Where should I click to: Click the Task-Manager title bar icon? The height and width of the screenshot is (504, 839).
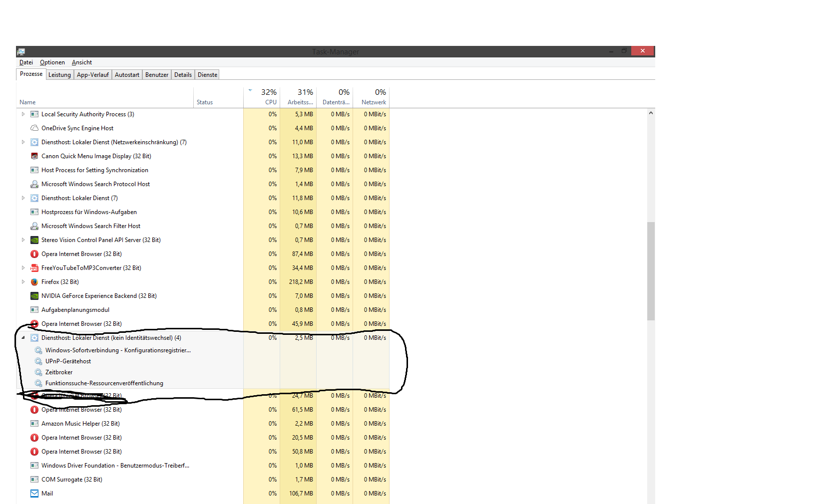click(21, 51)
